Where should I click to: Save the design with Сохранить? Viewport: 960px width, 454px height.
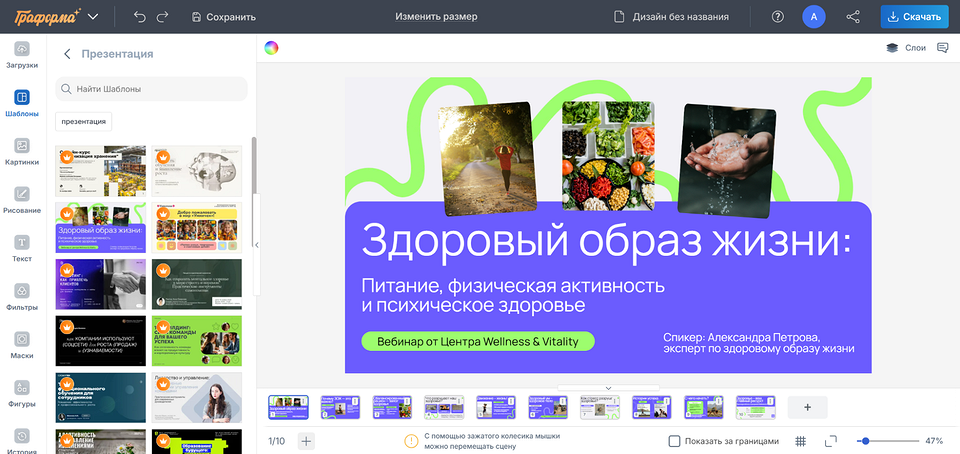pos(223,17)
